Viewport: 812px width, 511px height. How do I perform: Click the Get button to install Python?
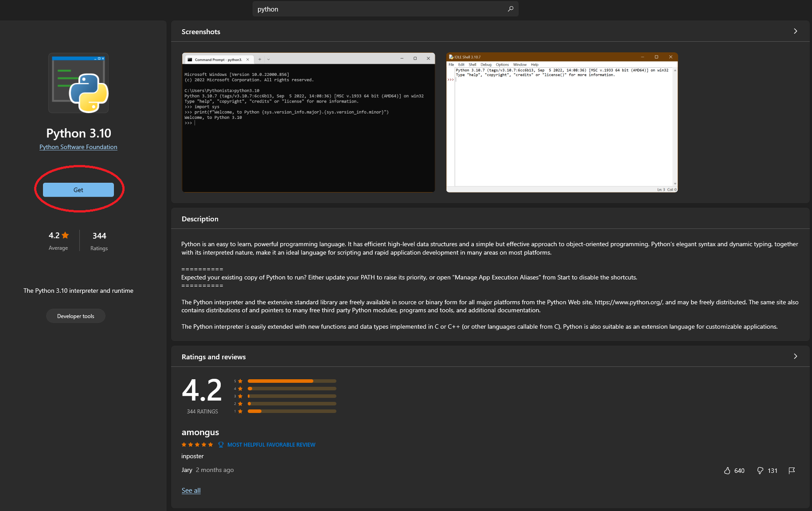[x=78, y=189]
